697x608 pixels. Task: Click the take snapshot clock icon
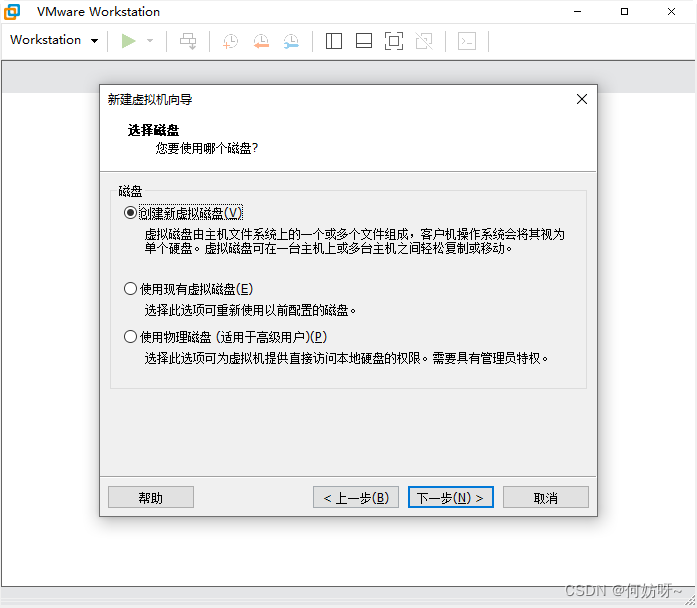(230, 41)
